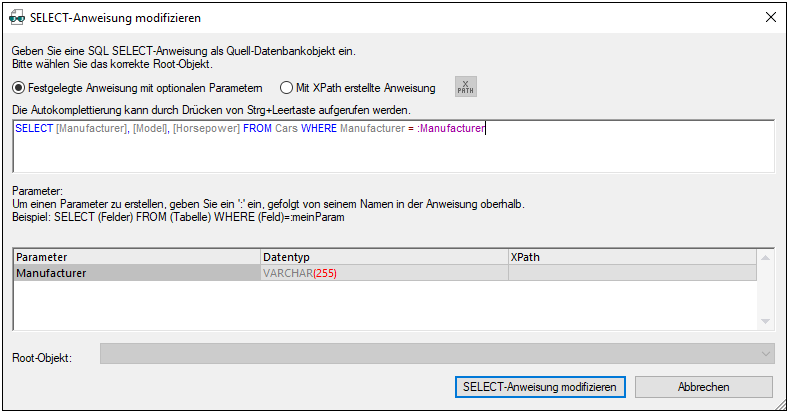The height and width of the screenshot is (413, 789).
Task: Expand the Root-Objekt dropdown
Action: coord(766,354)
